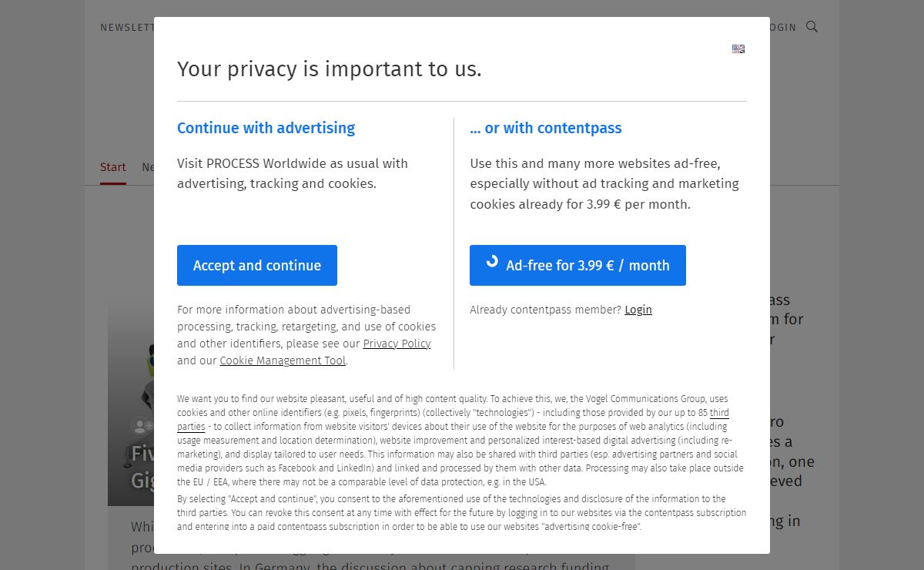
Task: Open the Cookie Management Tool link
Action: point(283,360)
